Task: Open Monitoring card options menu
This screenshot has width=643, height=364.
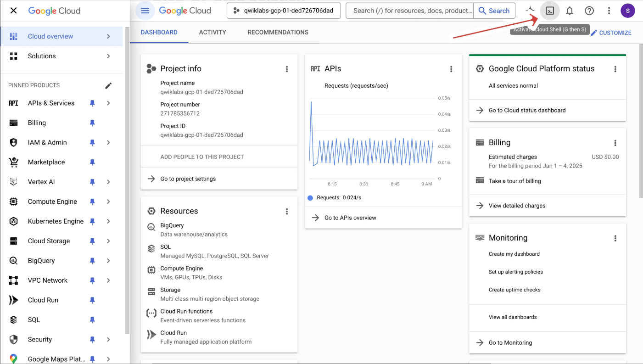Action: point(615,238)
